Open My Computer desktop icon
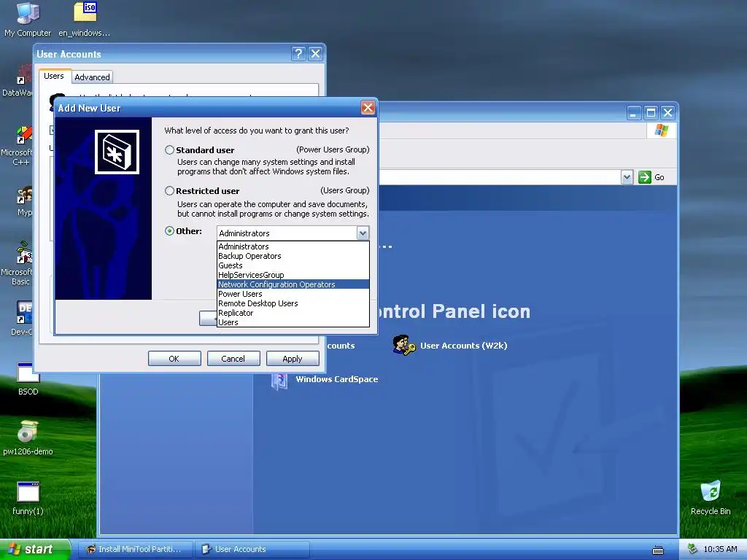Screen dimensions: 747x560 (x=28, y=19)
